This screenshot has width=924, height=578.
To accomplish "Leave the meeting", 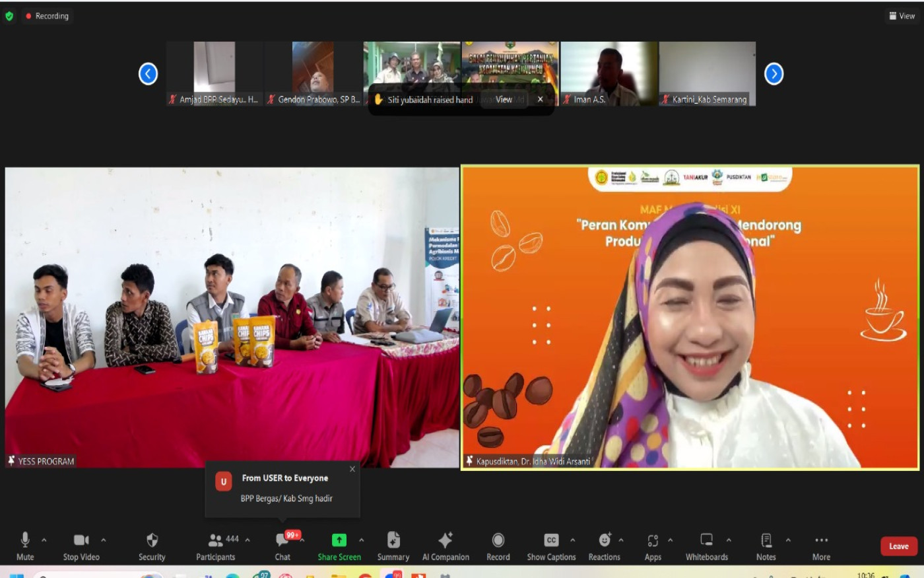I will (x=898, y=546).
